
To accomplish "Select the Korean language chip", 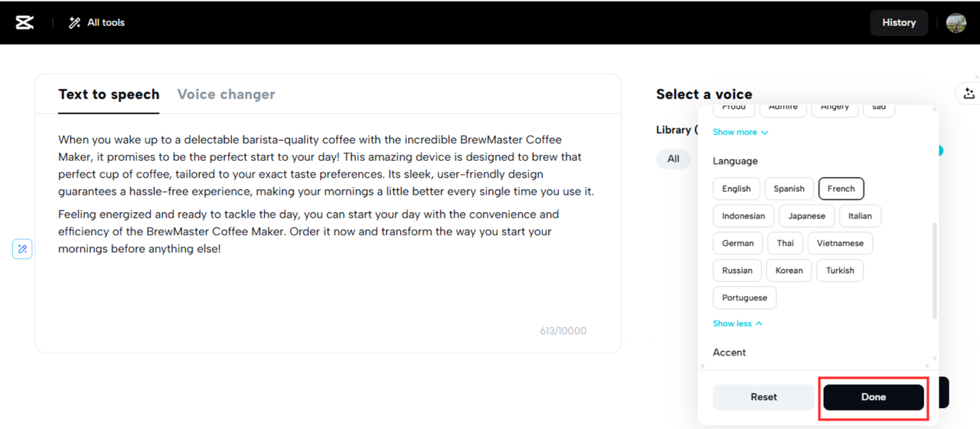I will tap(789, 270).
